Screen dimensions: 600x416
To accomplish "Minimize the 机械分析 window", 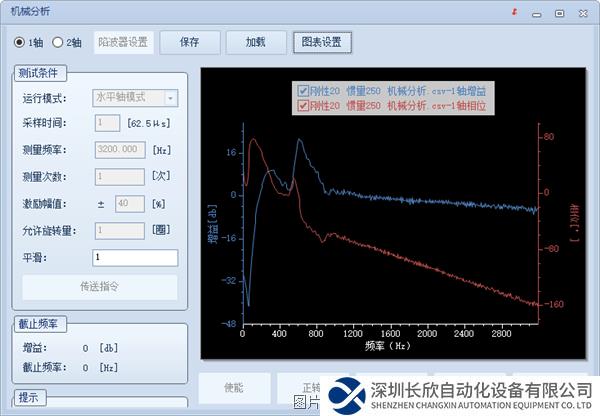I will [536, 13].
